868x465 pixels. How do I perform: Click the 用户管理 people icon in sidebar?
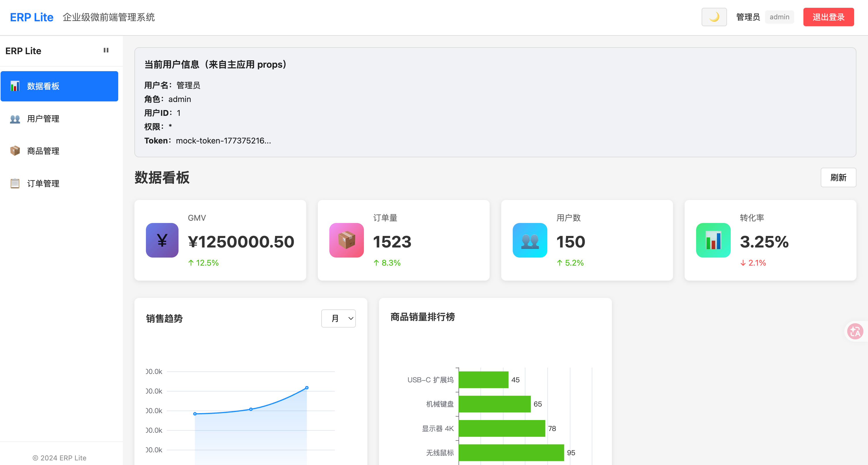[x=15, y=118]
